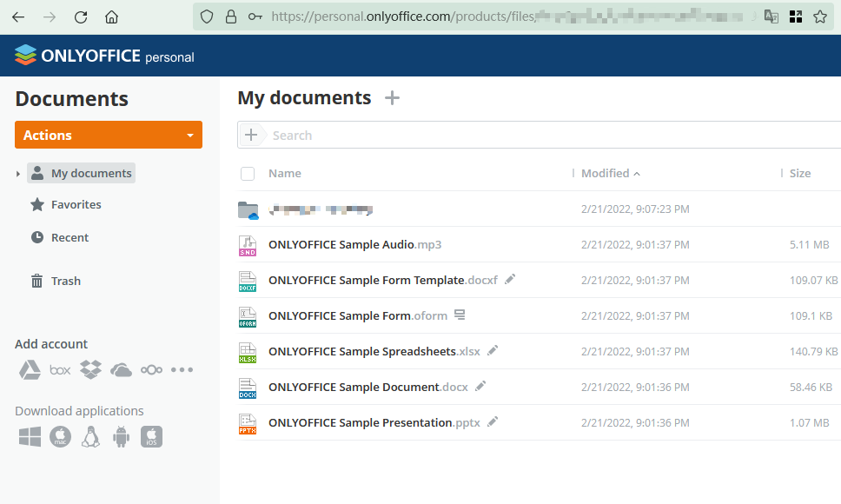841x504 pixels.
Task: Connect a Nextcloud account icon
Action: [151, 370]
